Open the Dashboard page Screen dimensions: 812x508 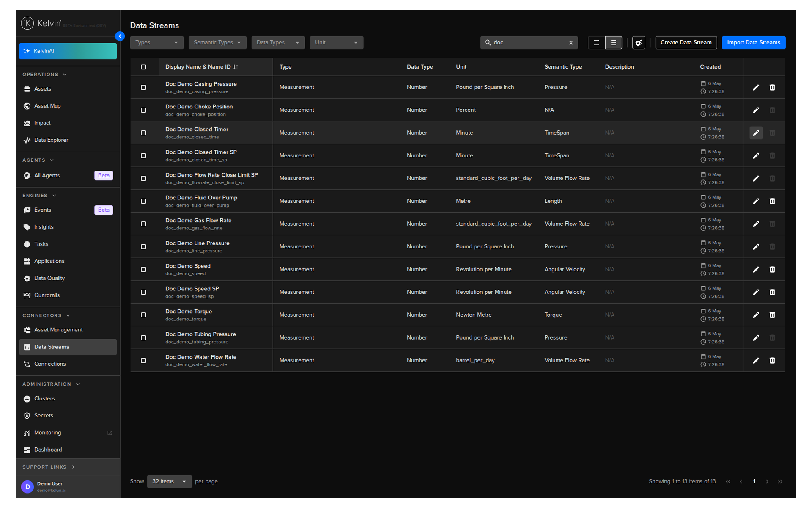click(68, 450)
